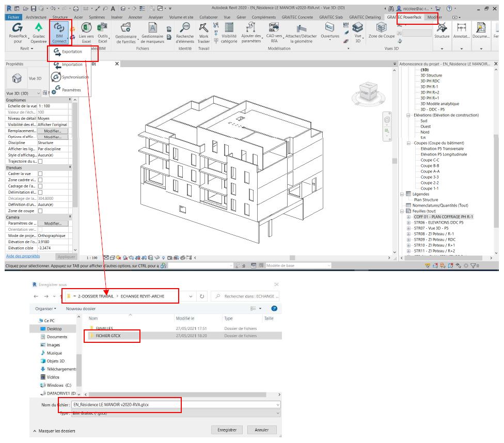This screenshot has height=443, width=504.
Task: Click the file list horizontal scrollbar
Action: click(178, 394)
